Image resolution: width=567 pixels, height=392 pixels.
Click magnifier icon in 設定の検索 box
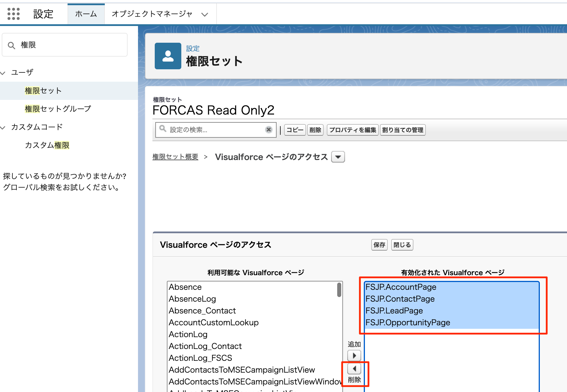point(163,129)
